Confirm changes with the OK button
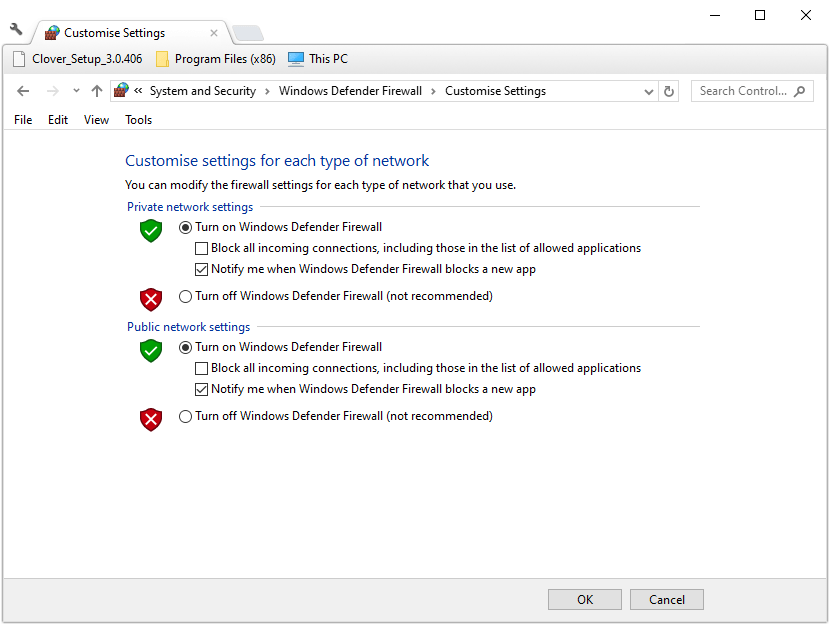This screenshot has width=830, height=625. (585, 600)
